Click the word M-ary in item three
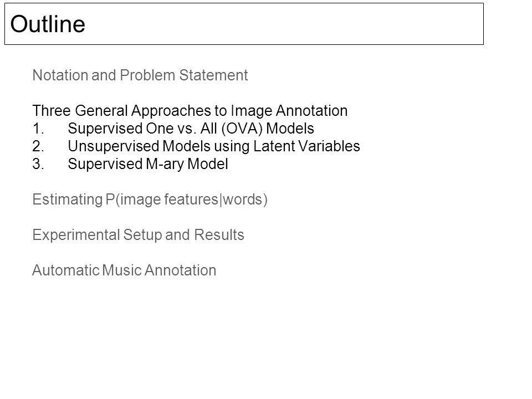The image size is (532, 399). tap(165, 164)
